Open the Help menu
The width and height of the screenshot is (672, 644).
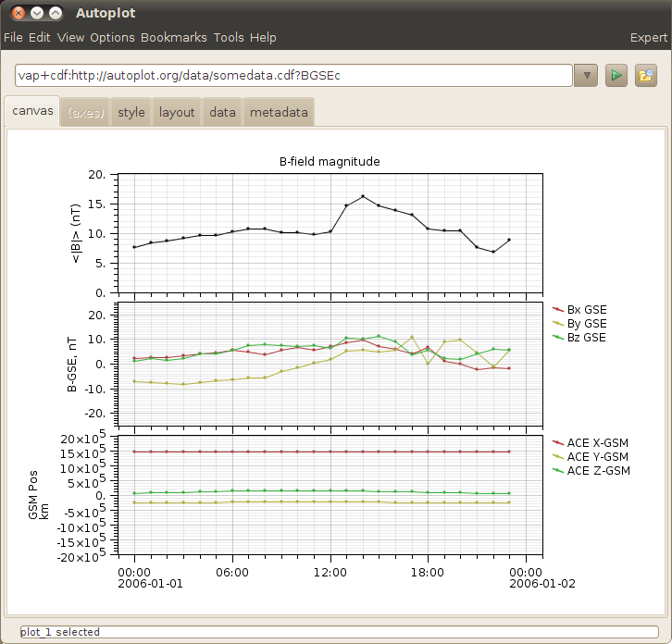tap(263, 38)
